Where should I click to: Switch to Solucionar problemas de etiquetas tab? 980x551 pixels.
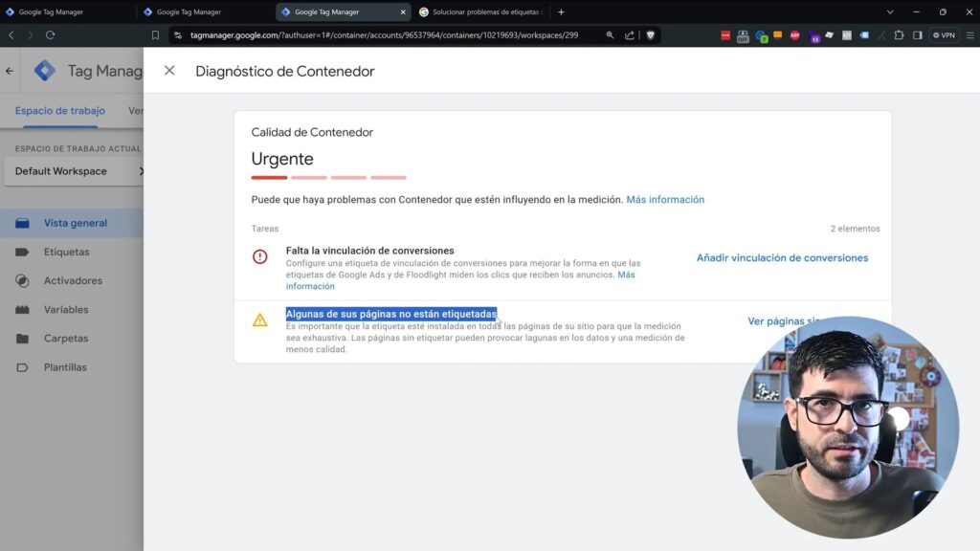[480, 11]
